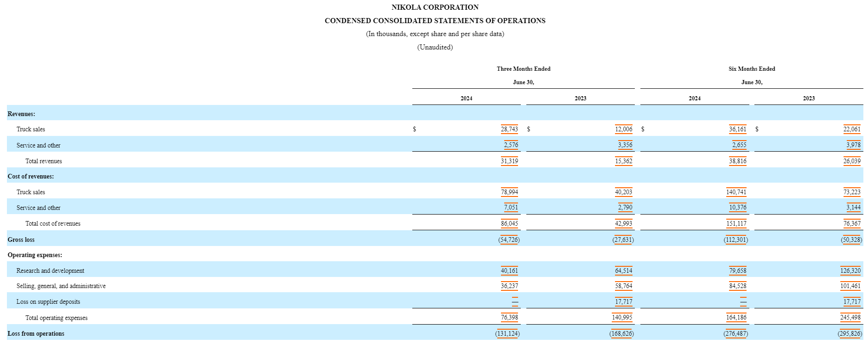The image size is (868, 344).
Task: Click the total operating expenses value "245,498"
Action: coord(850,318)
